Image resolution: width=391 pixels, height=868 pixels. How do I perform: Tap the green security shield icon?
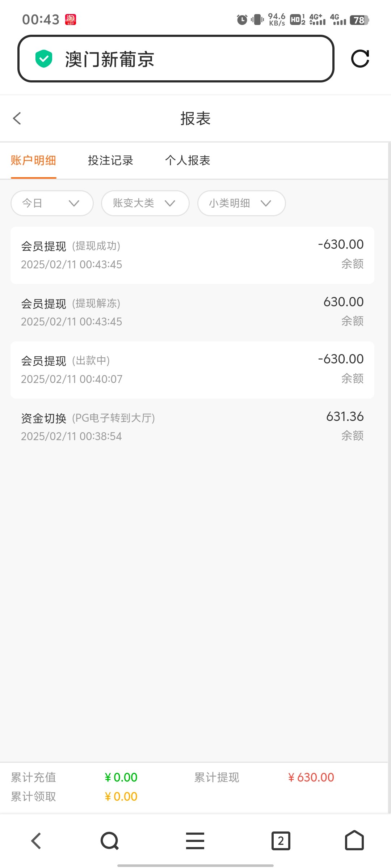[x=44, y=59]
